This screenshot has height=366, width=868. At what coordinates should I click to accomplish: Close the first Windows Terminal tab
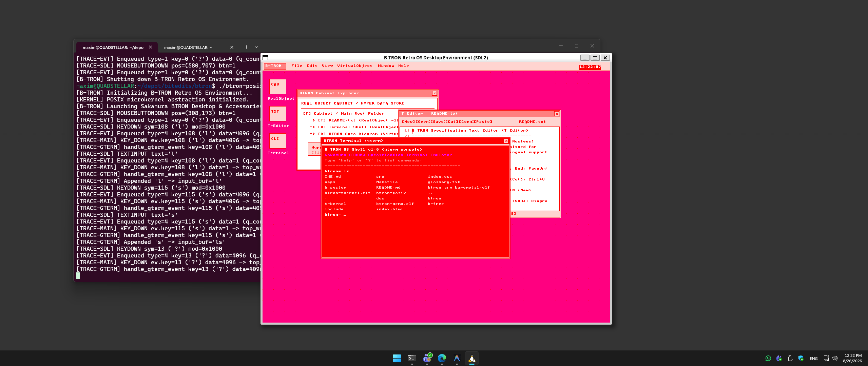tap(150, 47)
